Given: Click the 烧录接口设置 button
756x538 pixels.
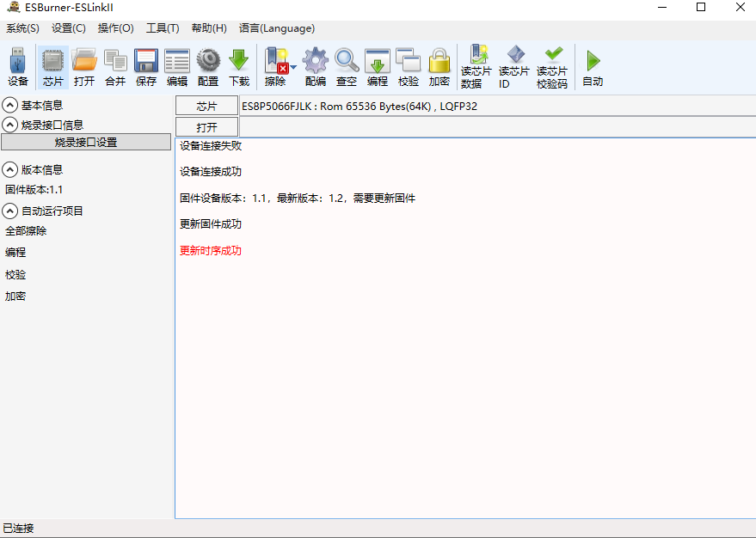Looking at the screenshot, I should (x=86, y=142).
